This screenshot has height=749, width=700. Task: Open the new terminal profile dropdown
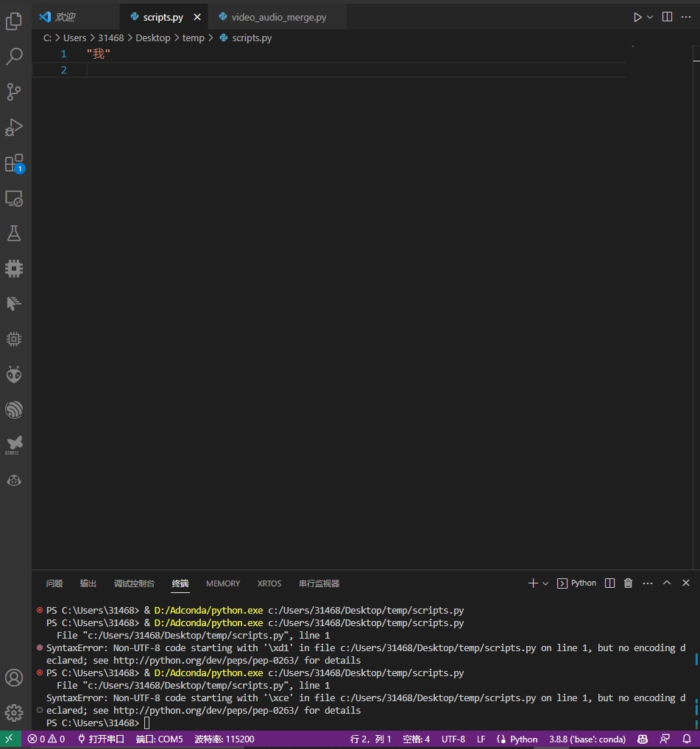click(x=545, y=583)
